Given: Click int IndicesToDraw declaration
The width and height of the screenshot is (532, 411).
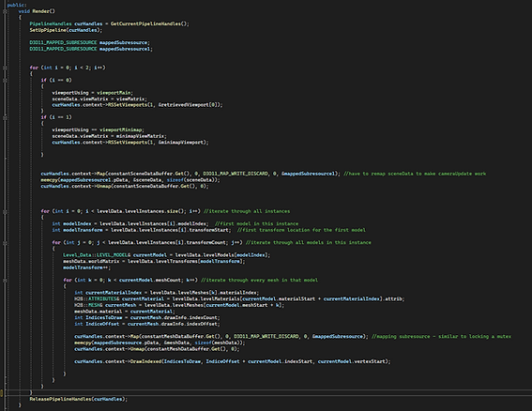Looking at the screenshot, I should pos(99,318).
